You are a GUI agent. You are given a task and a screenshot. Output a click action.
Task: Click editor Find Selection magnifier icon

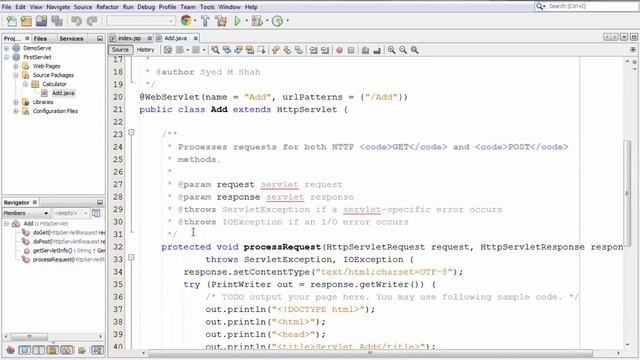click(x=215, y=50)
